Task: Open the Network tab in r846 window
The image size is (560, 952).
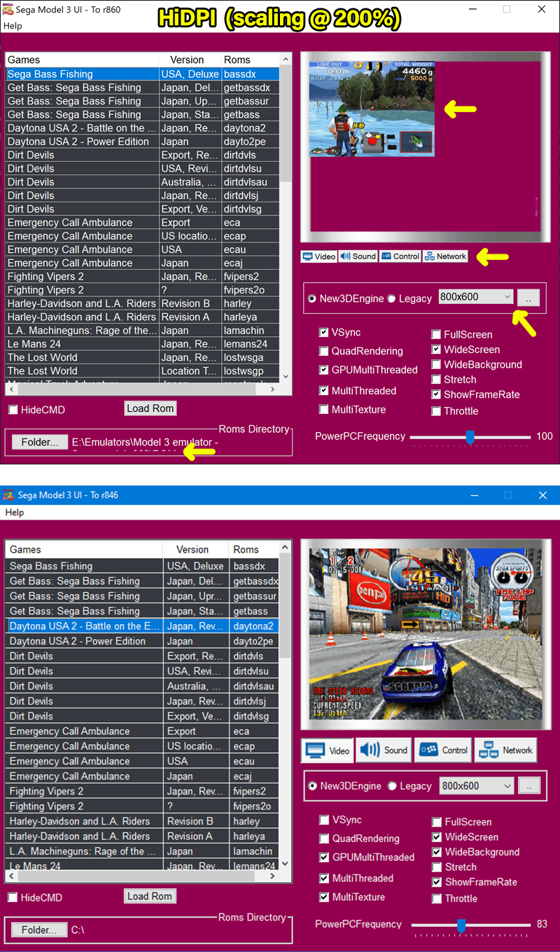Action: (x=505, y=750)
